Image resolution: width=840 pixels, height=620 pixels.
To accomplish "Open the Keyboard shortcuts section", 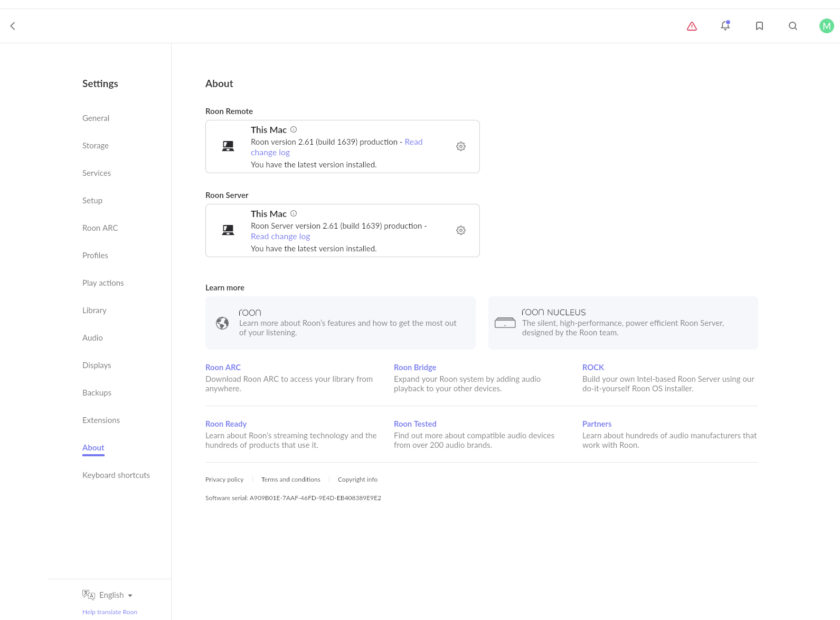I will point(116,475).
